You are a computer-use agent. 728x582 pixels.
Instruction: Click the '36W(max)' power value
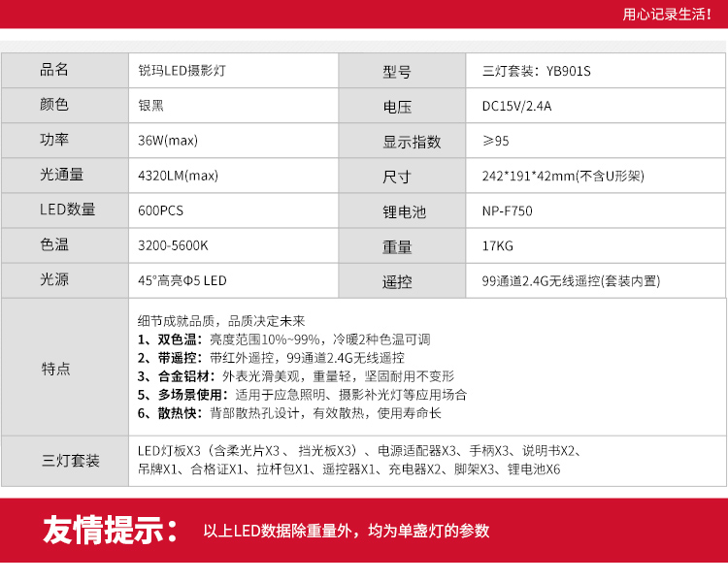(x=168, y=140)
